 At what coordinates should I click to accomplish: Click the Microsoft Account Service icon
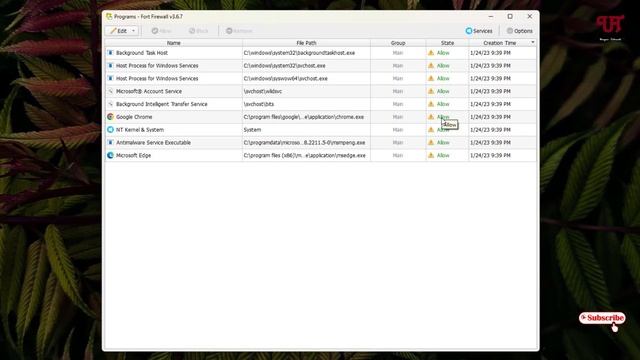110,91
